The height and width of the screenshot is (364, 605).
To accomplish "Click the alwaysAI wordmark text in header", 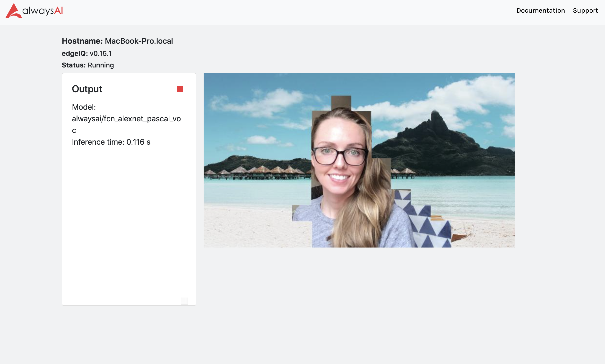I will (x=43, y=10).
